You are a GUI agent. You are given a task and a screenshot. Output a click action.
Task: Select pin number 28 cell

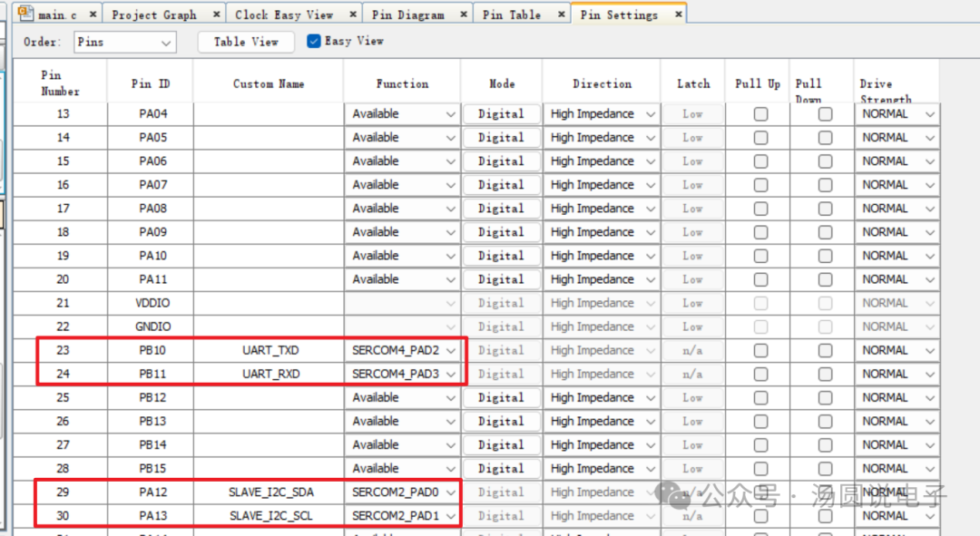[x=62, y=469]
